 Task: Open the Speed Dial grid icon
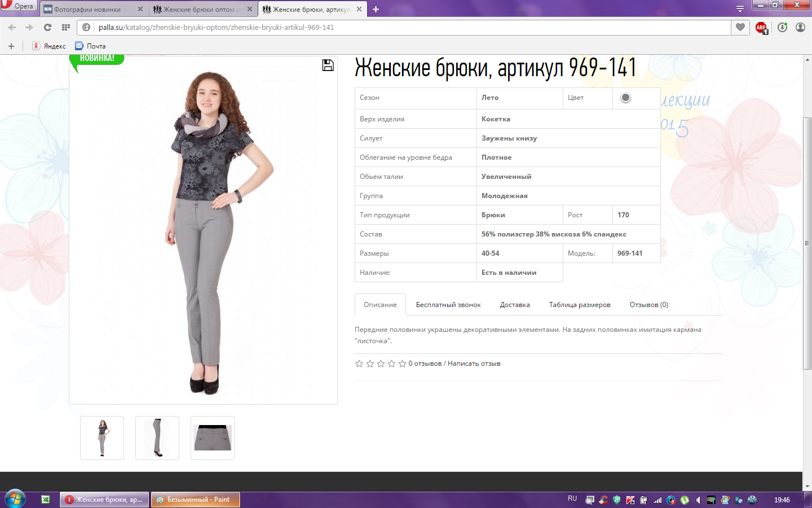[66, 27]
